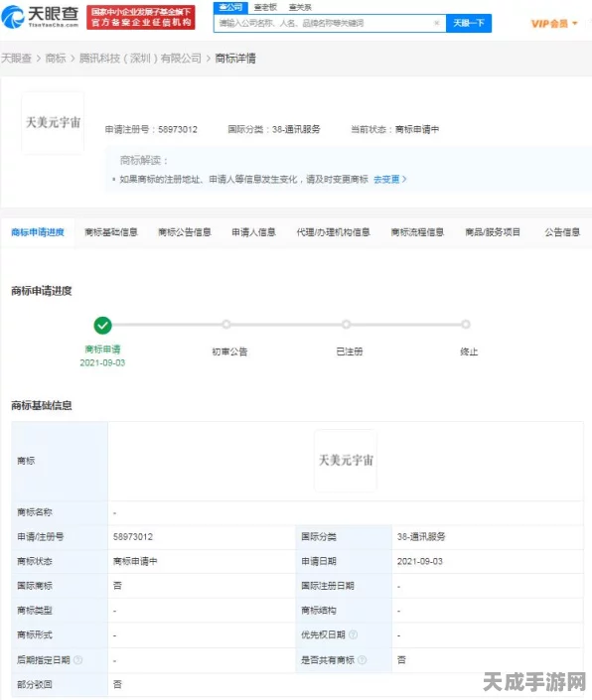Switch to the 商标申请进度 tab
Screen dimensions: 592x700
click(38, 232)
